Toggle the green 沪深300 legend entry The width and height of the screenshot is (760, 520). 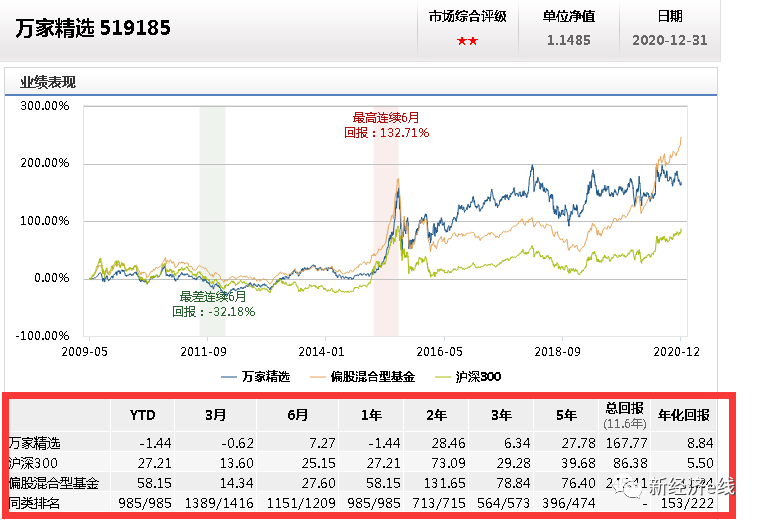click(468, 377)
